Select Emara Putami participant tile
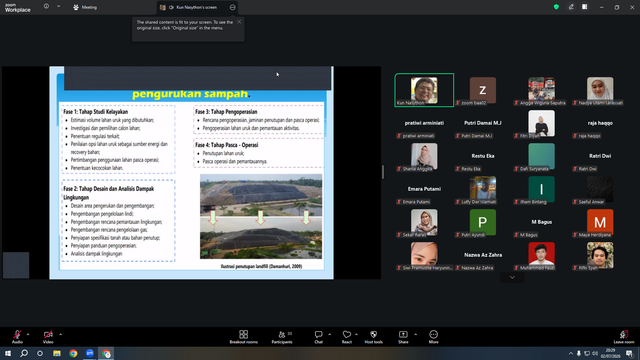Viewport: 640px width, 360px height. click(424, 189)
